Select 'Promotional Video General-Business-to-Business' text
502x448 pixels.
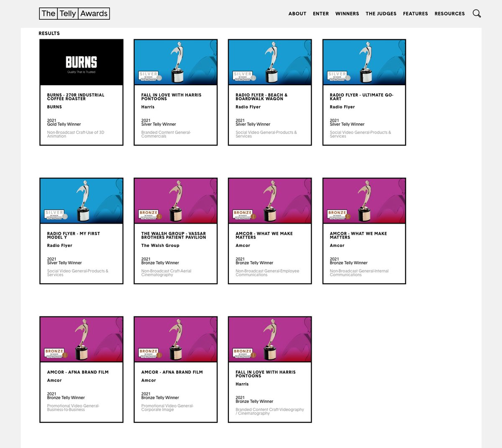[x=73, y=408]
